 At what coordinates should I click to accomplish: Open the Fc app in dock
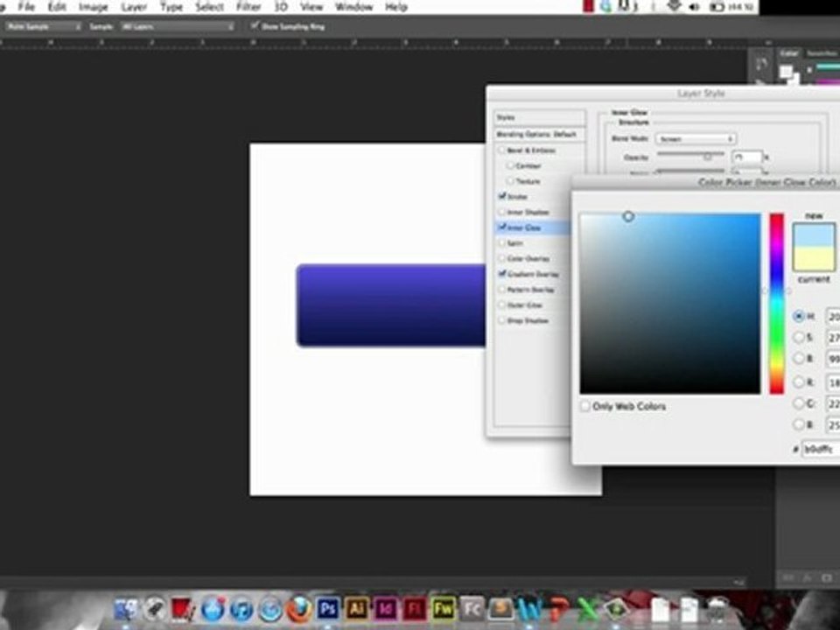pos(472,609)
